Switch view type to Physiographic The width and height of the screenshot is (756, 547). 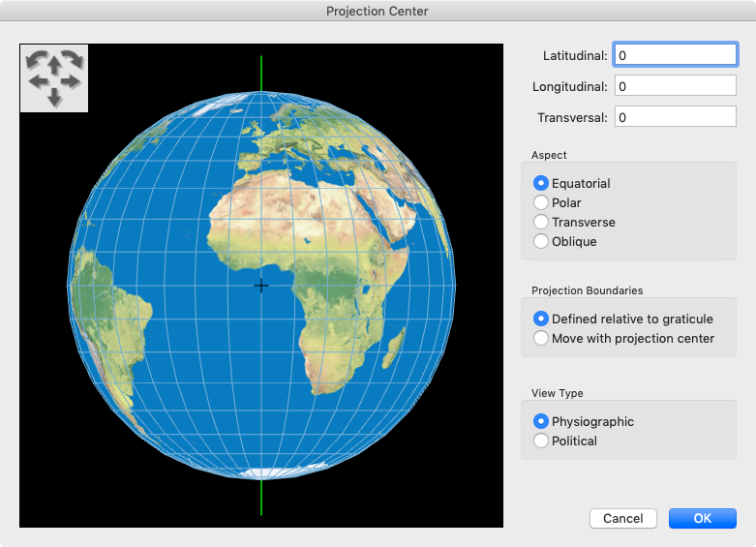[x=541, y=421]
